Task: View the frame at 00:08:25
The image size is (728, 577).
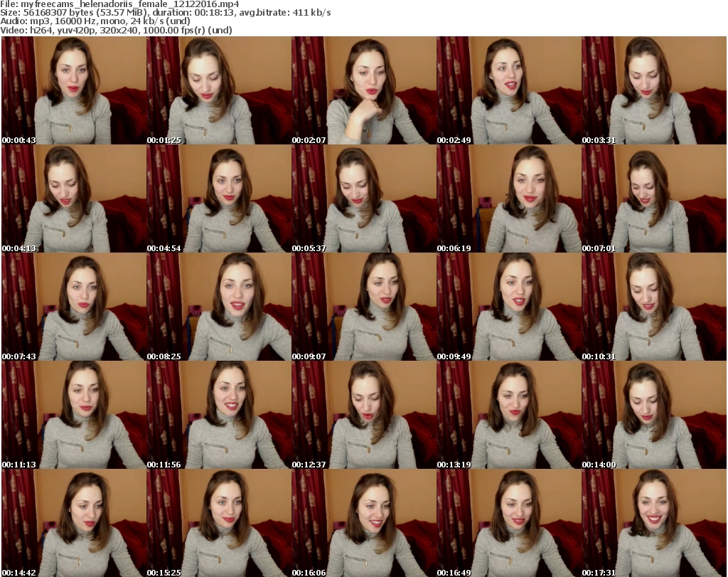Action: tap(219, 307)
